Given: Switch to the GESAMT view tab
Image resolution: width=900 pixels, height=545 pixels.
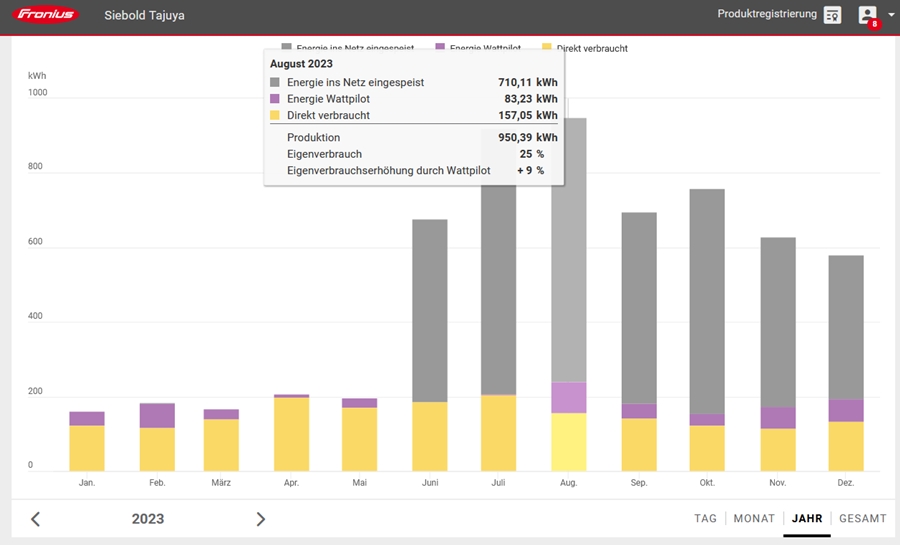Looking at the screenshot, I should coord(862,519).
